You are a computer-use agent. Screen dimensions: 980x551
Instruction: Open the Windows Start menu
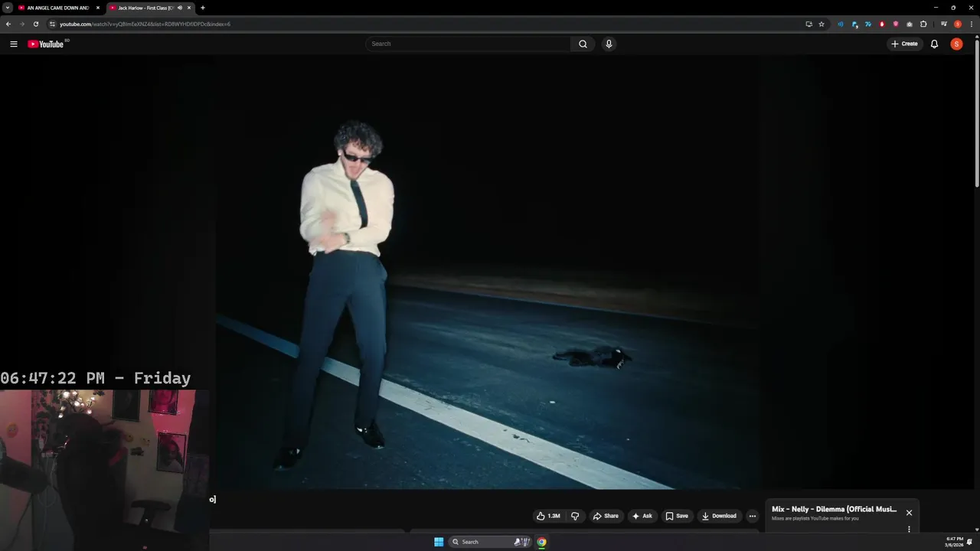(x=439, y=542)
